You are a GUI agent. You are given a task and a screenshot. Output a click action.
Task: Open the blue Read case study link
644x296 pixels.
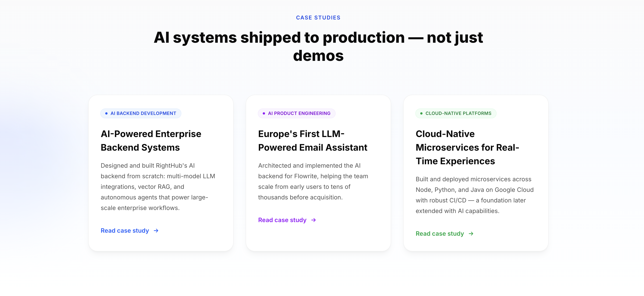[125, 231]
